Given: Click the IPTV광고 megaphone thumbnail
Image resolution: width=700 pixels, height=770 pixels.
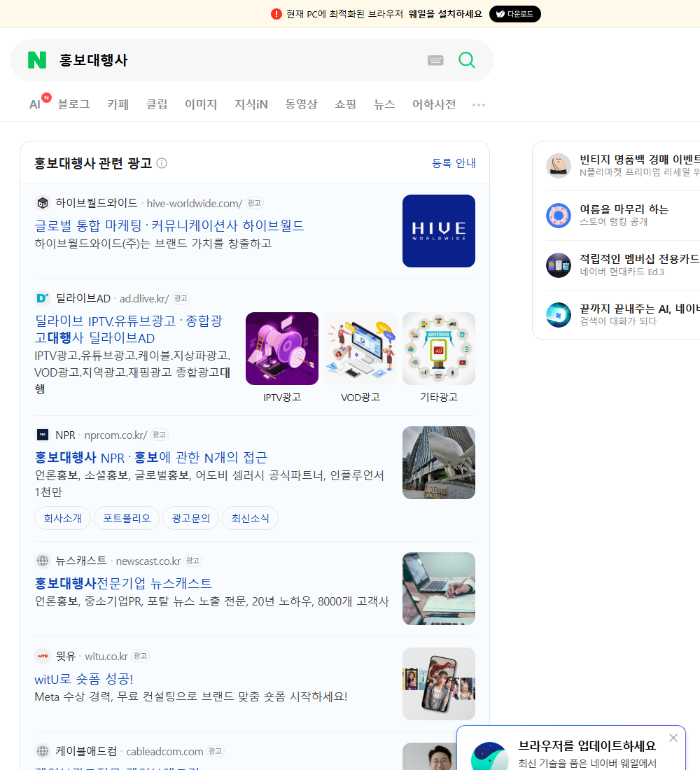Looking at the screenshot, I should coord(282,349).
